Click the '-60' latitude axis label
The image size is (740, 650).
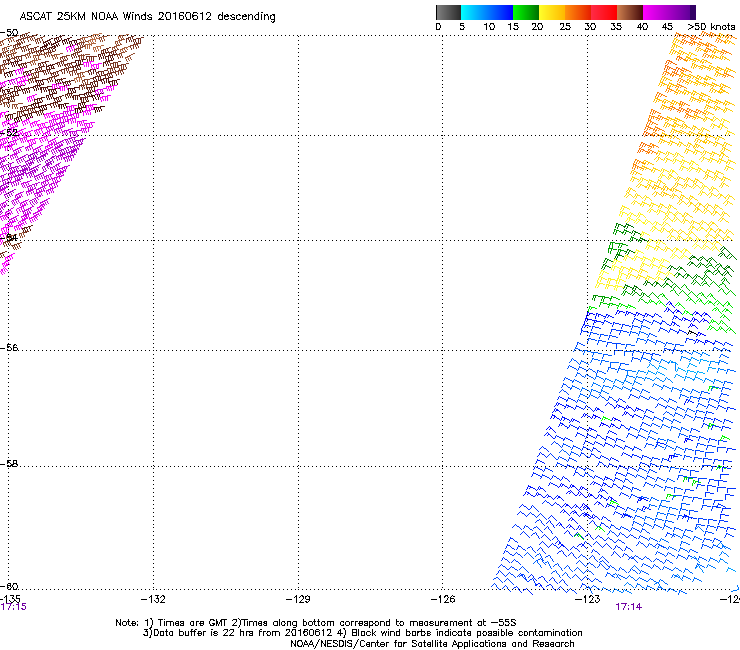9,586
